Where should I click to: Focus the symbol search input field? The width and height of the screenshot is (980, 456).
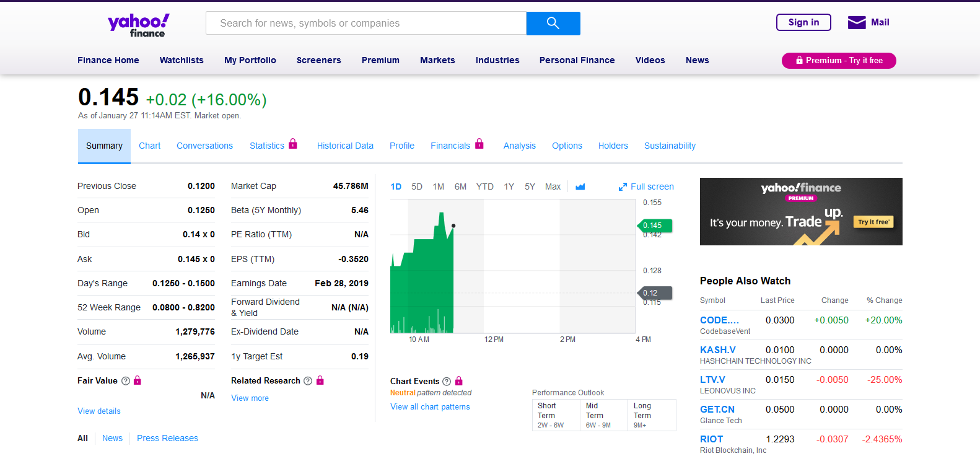(365, 24)
